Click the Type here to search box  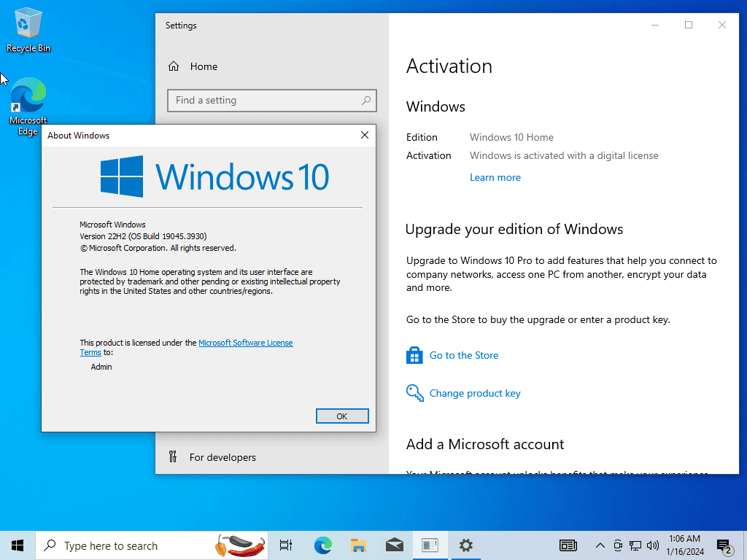click(x=152, y=545)
